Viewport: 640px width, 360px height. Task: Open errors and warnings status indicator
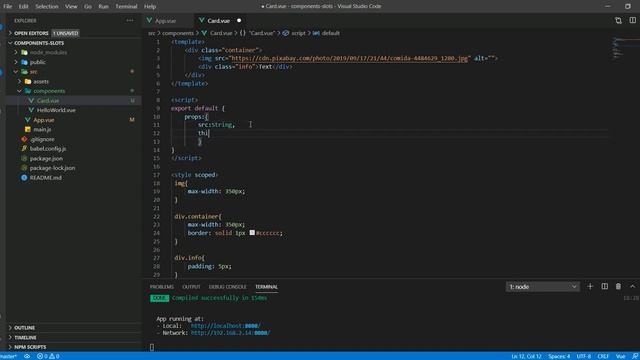48,356
